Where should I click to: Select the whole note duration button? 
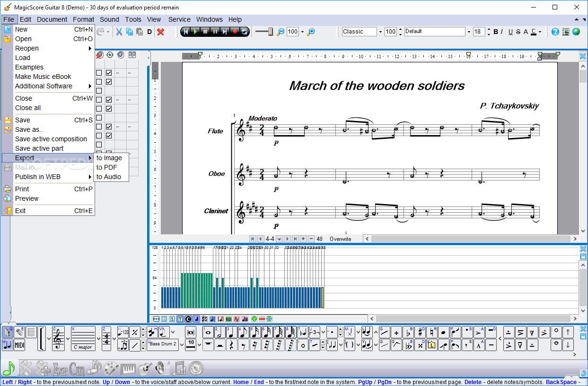[x=208, y=332]
